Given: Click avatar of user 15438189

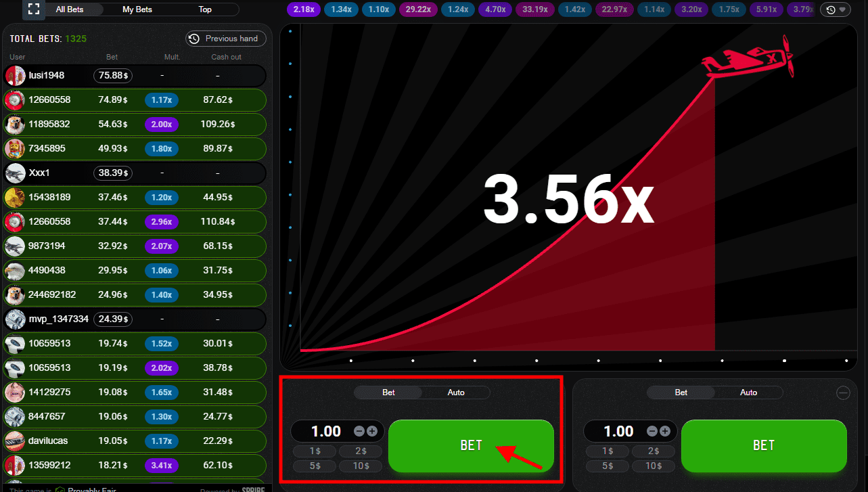Looking at the screenshot, I should pyautogui.click(x=15, y=197).
